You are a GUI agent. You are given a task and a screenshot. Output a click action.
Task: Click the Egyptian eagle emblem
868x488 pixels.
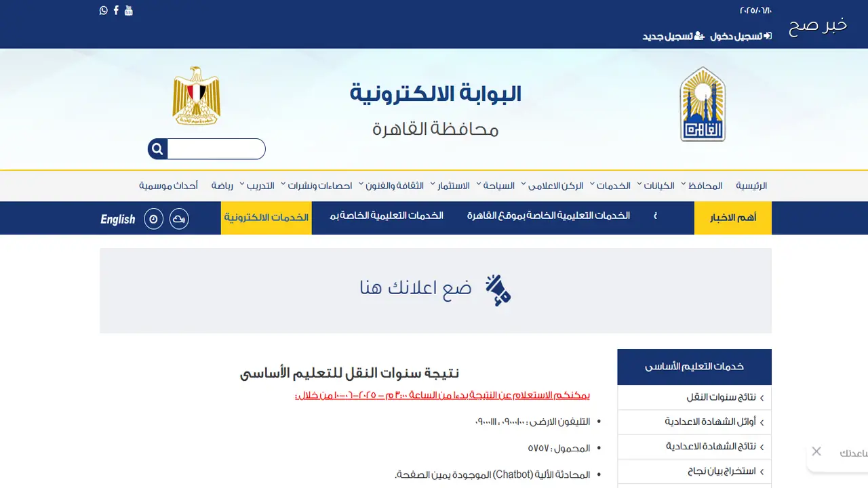(x=197, y=96)
